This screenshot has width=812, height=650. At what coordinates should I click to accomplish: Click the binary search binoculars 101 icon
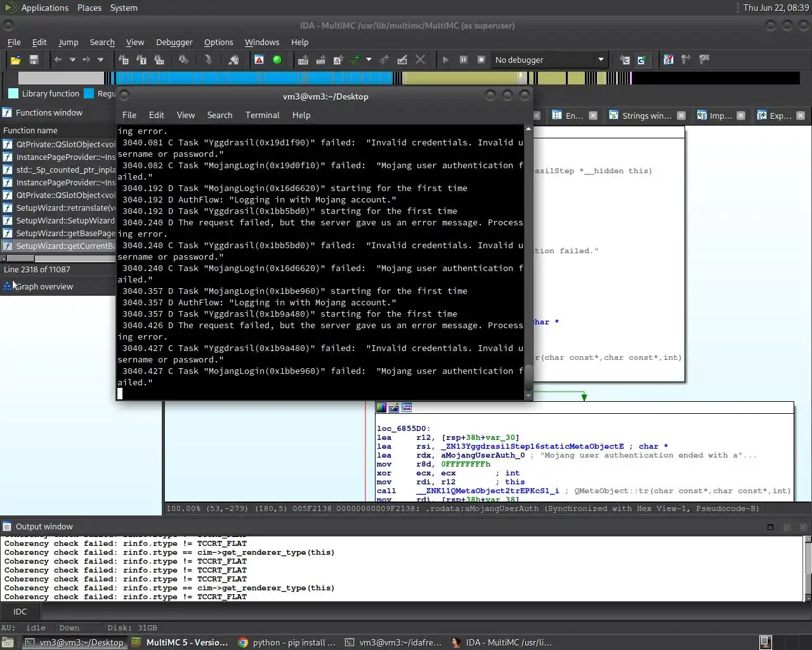159,60
